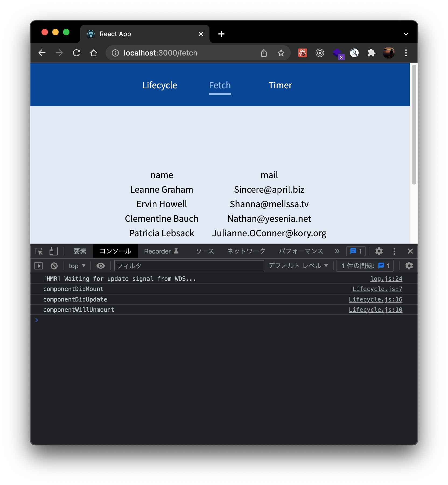This screenshot has width=448, height=485.
Task: Open the デフォルト レベル log level dropdown
Action: (x=298, y=266)
